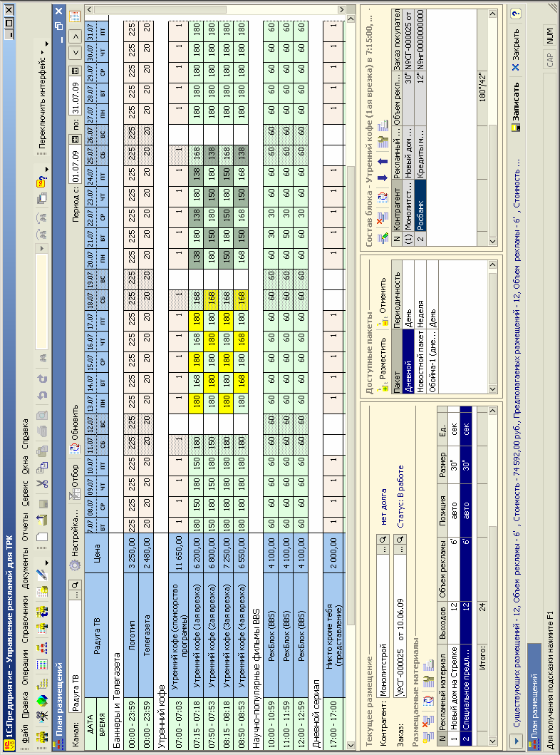The width and height of the screenshot is (560, 755).
Task: Open the toolbar search combo dropdown arrow
Action: [x=42, y=248]
